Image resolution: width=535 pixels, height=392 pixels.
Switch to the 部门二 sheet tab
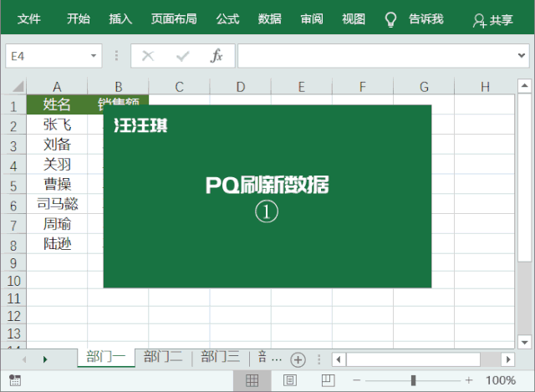pyautogui.click(x=163, y=357)
